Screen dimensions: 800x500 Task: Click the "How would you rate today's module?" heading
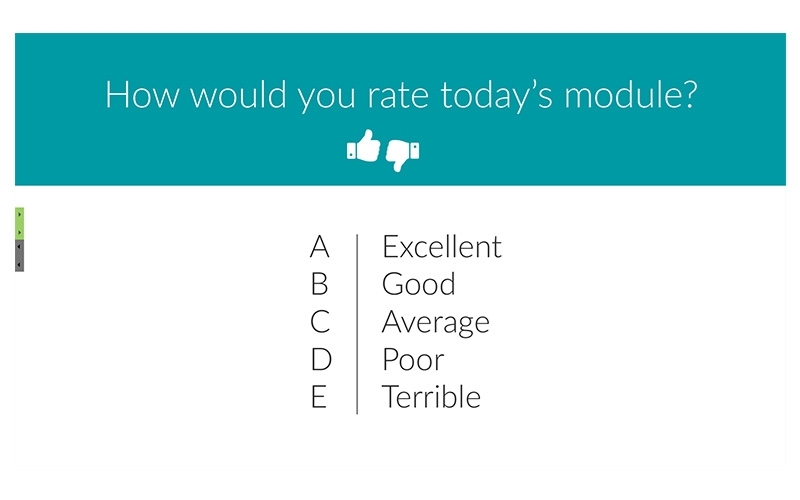click(401, 95)
